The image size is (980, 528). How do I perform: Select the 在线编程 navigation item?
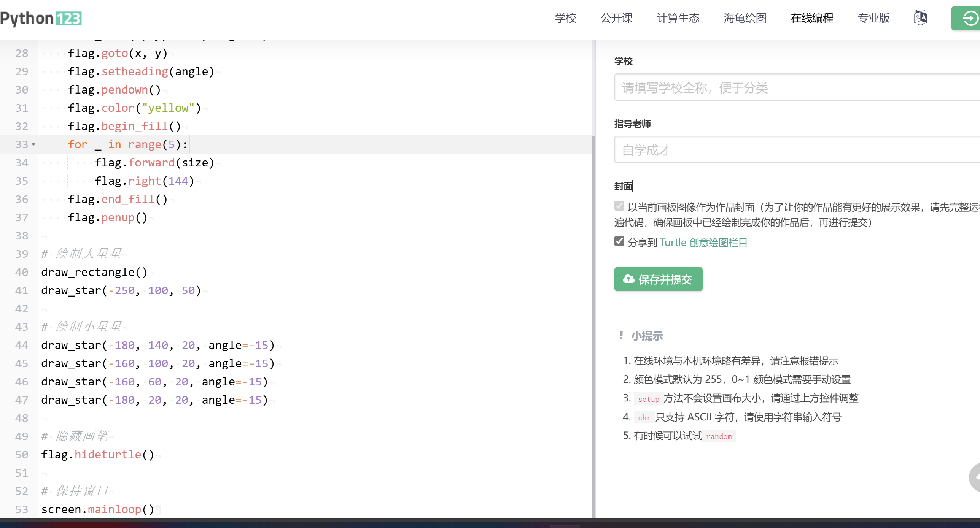click(x=812, y=18)
